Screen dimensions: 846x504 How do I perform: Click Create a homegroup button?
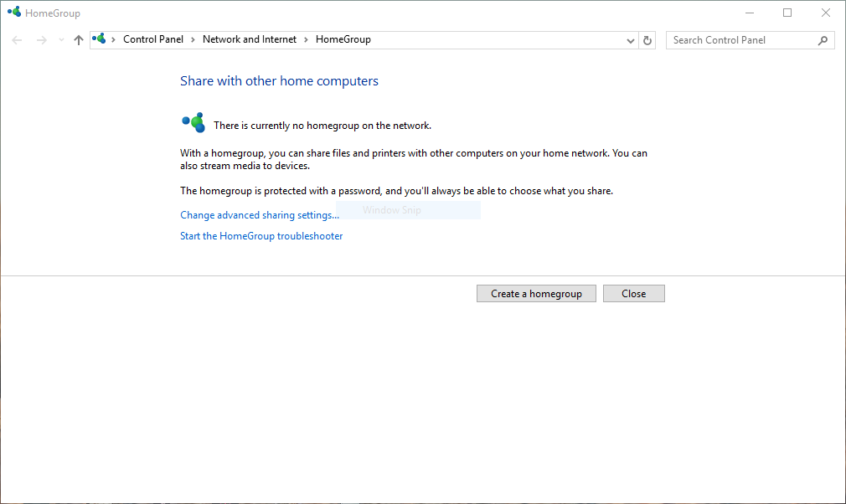click(536, 294)
